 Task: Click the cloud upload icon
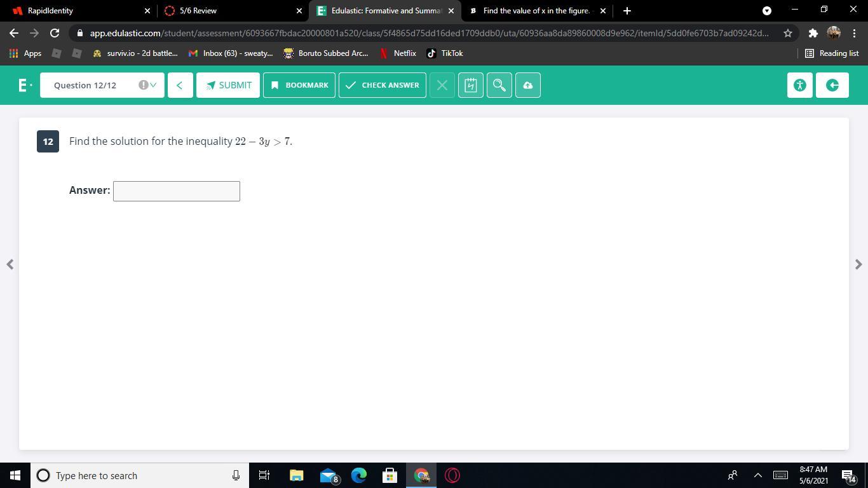(x=528, y=85)
